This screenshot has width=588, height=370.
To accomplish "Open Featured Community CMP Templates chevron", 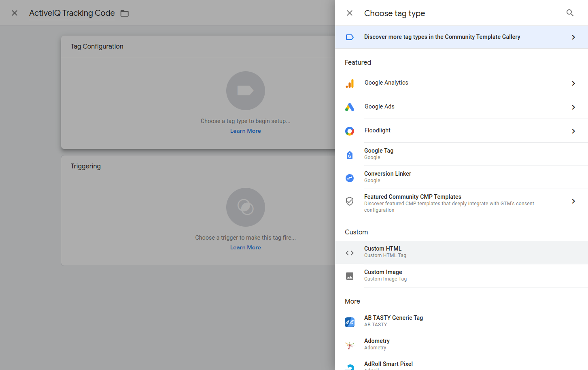I will pos(573,201).
